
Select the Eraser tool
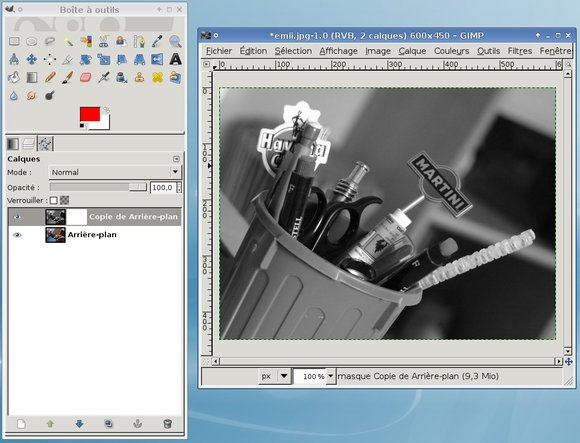86,77
